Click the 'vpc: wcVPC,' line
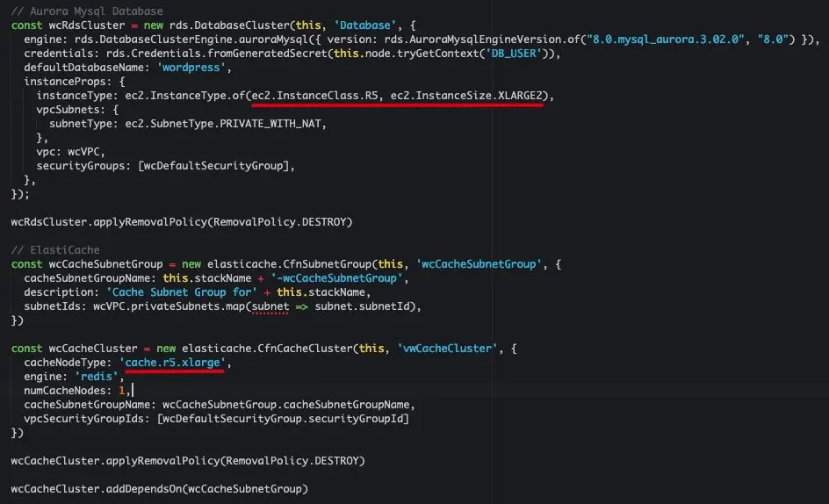 (x=71, y=152)
